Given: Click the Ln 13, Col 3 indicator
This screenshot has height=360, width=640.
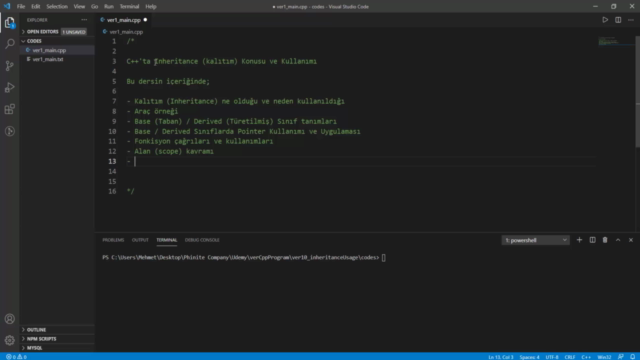Looking at the screenshot, I should coord(501,357).
